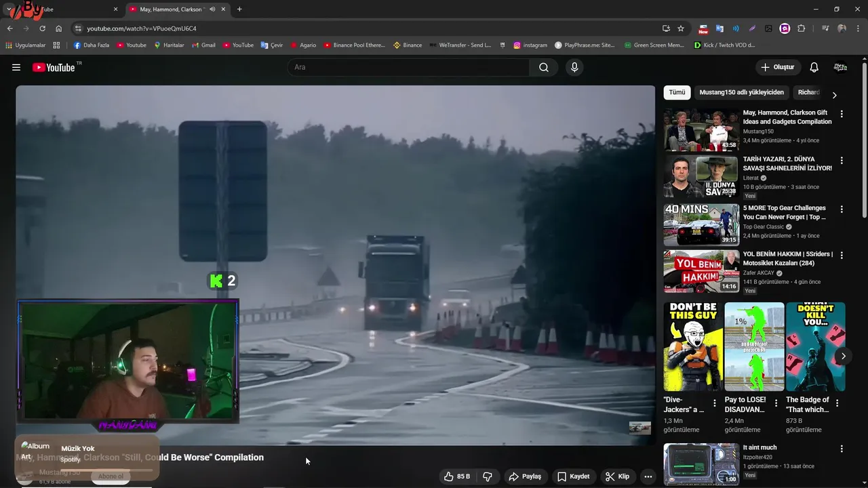Mute tab via speaker icon on tab
Image resolution: width=868 pixels, height=488 pixels.
coord(212,9)
